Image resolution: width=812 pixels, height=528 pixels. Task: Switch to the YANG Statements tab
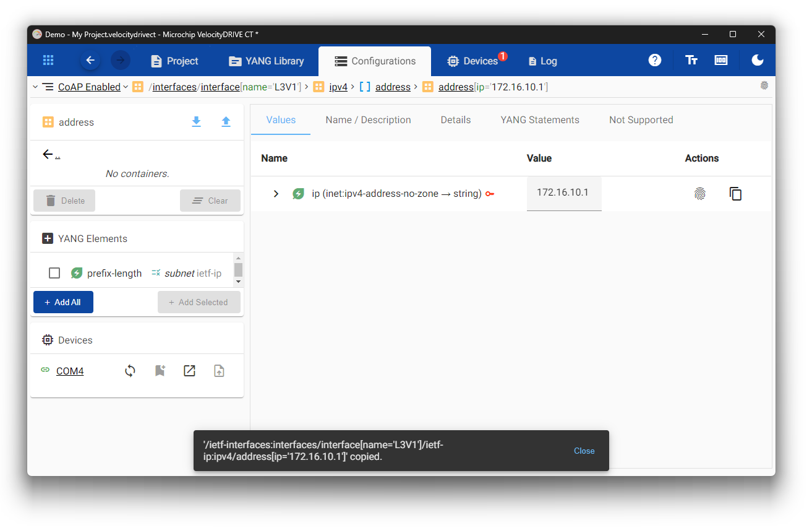(539, 120)
